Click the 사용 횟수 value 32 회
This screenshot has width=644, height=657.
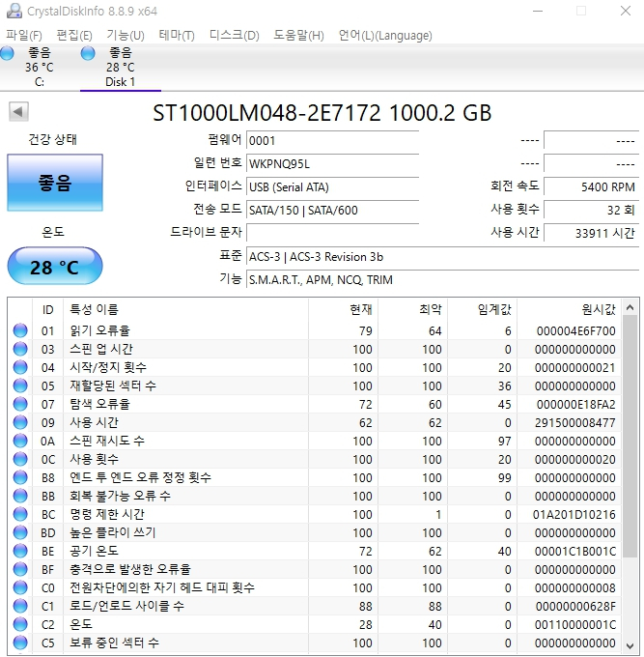591,210
